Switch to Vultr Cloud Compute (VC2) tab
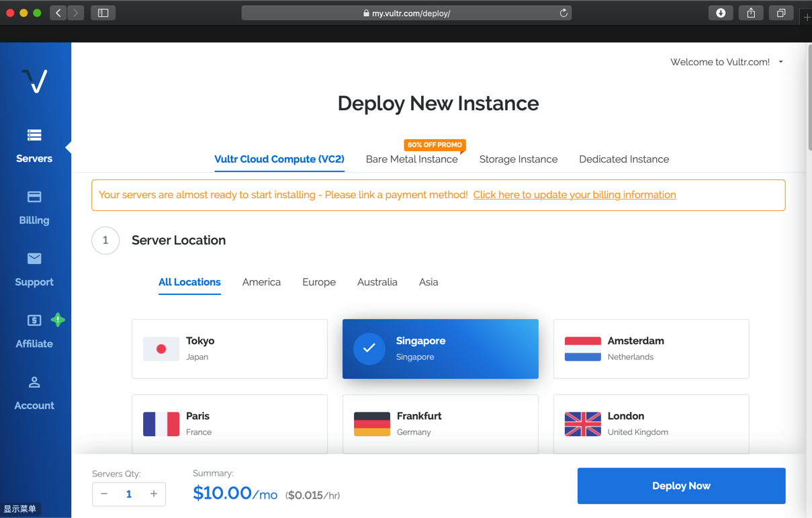The width and height of the screenshot is (812, 518). pos(279,159)
